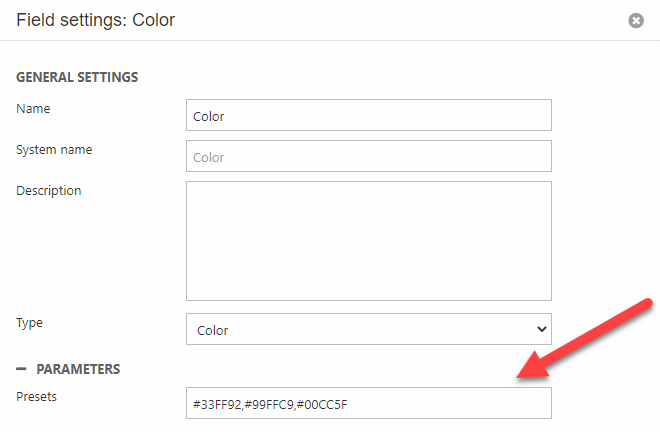Click the Type label text
This screenshot has height=432, width=660.
(30, 323)
